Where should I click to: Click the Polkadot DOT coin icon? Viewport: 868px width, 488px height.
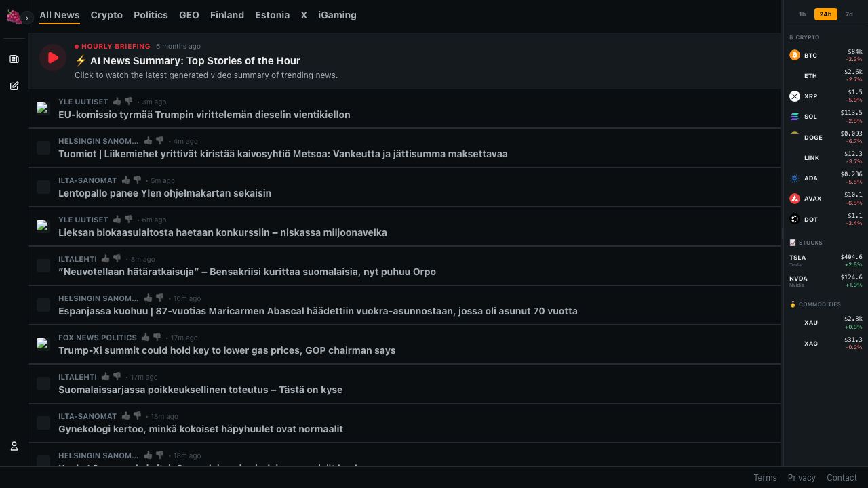[x=795, y=219]
